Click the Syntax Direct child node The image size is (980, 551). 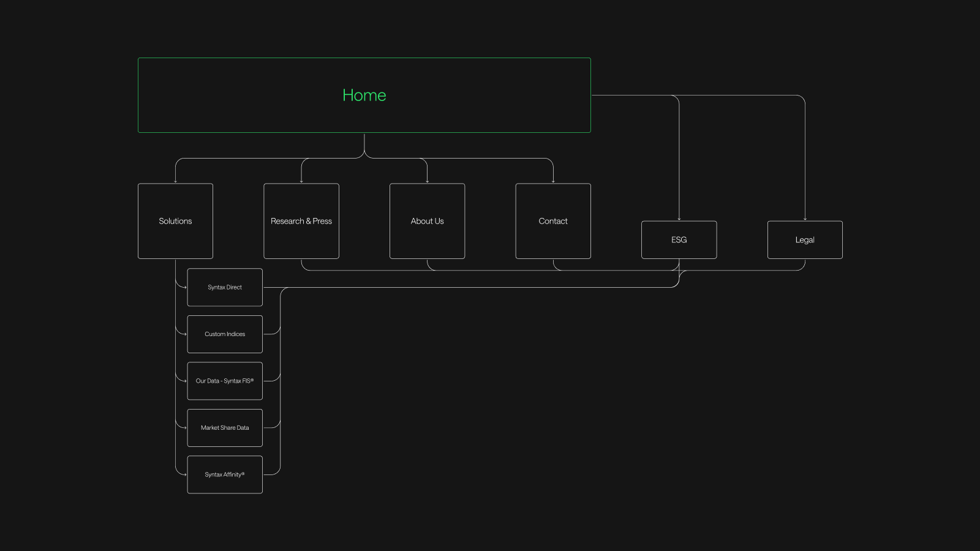pos(224,287)
